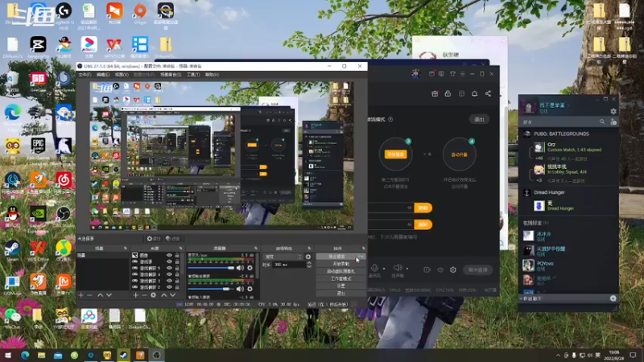
Task: Click the 300 ms duration field
Action: coord(289,265)
